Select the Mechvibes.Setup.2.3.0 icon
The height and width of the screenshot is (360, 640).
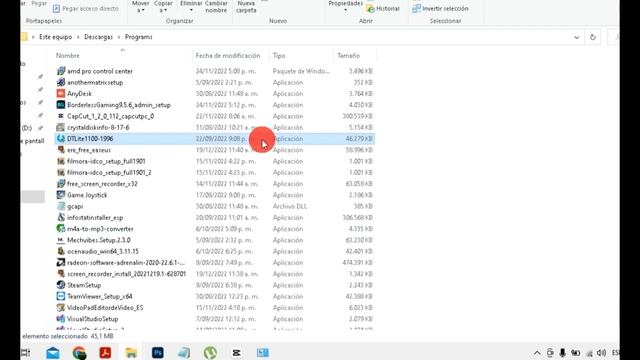point(61,240)
